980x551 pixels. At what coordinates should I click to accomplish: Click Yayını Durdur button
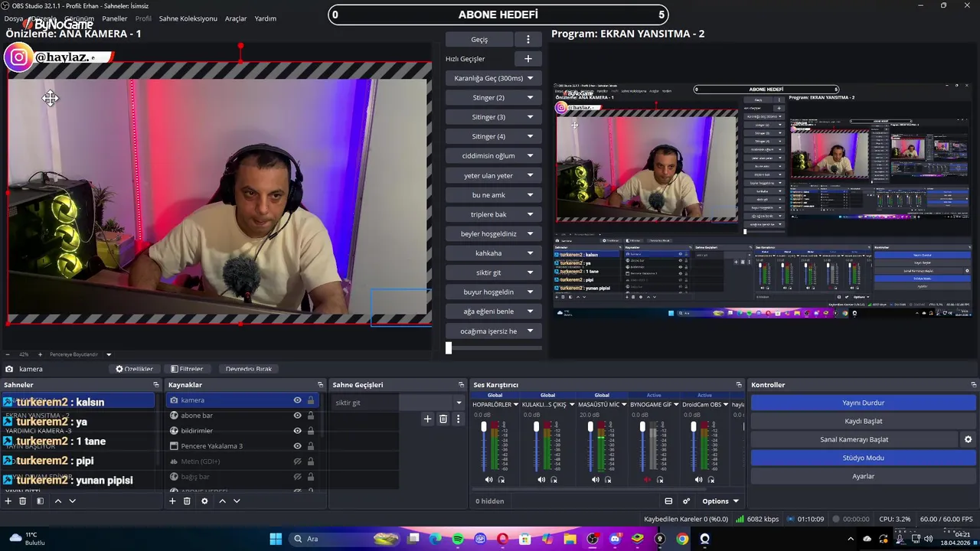(x=863, y=403)
